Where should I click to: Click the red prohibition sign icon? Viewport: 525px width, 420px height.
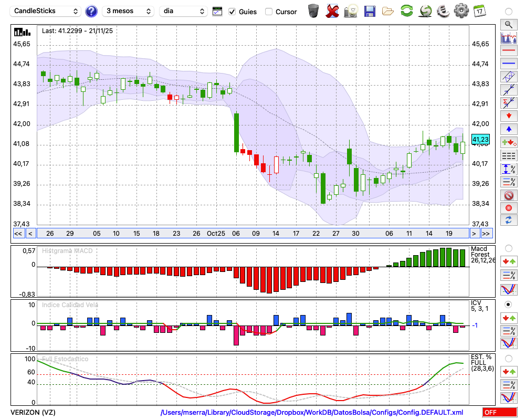pos(508,195)
